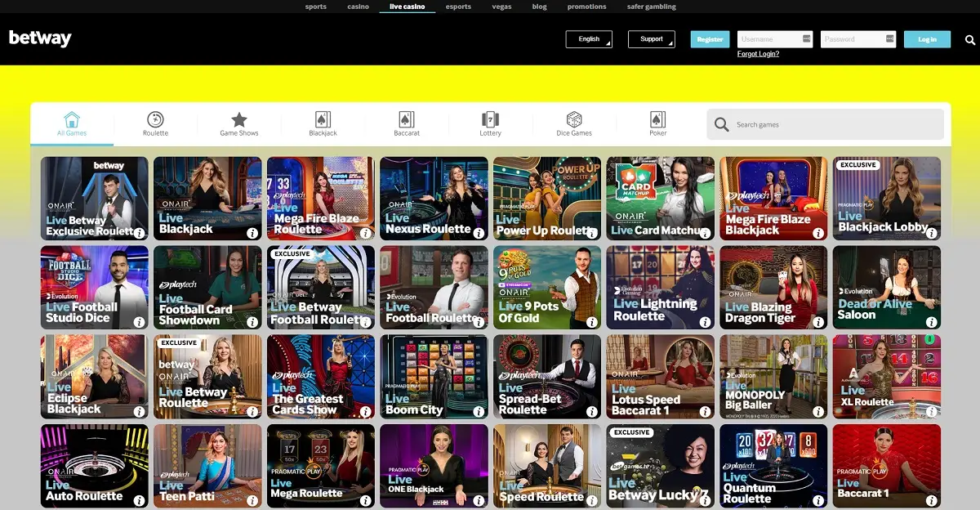Open the Support dropdown
Image resolution: width=980 pixels, height=510 pixels.
652,39
